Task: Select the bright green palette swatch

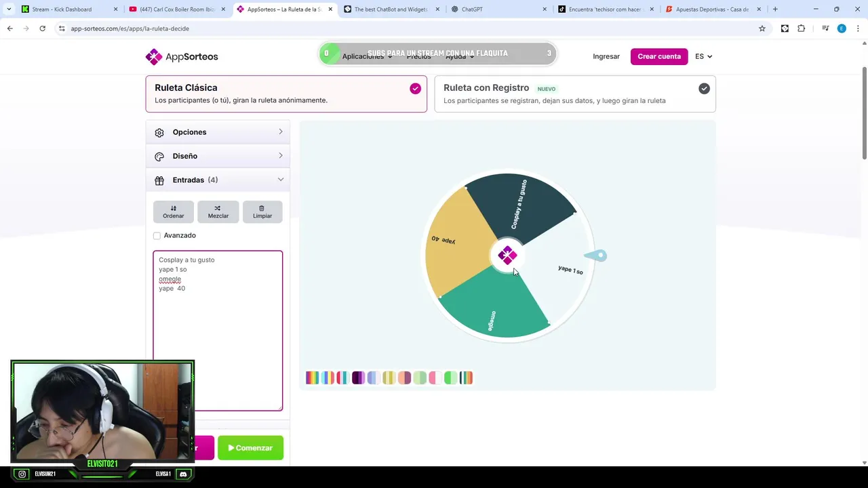Action: click(x=450, y=378)
